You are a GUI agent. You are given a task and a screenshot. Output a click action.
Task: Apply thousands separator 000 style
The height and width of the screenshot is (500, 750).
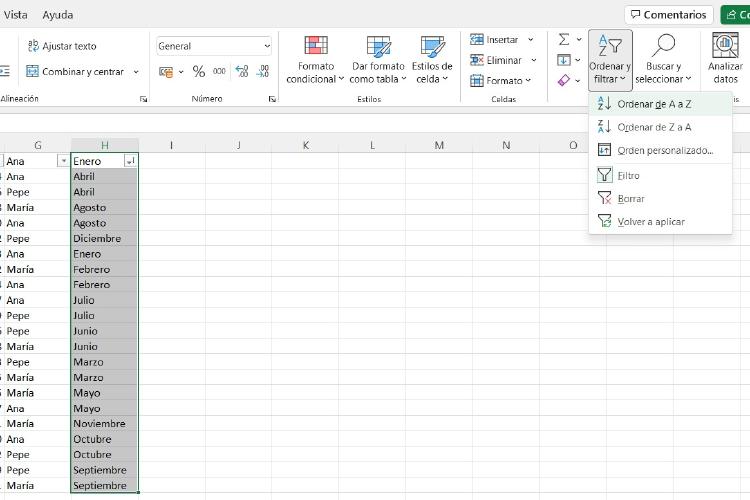click(219, 71)
